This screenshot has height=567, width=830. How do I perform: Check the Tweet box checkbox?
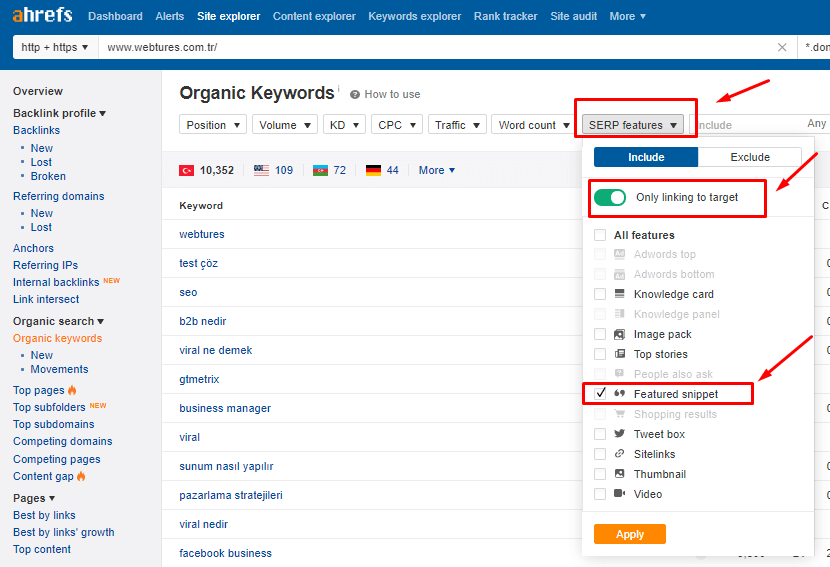coord(600,434)
